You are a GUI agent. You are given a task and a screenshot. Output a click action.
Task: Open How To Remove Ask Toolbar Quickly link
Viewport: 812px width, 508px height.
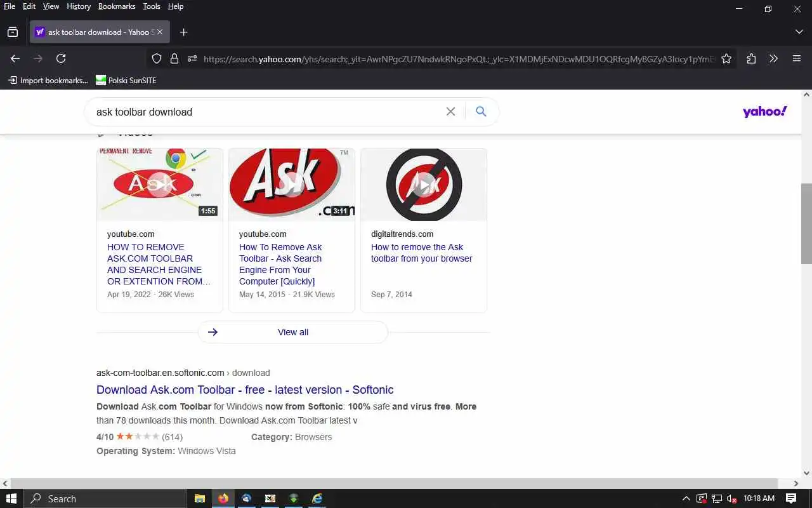pos(281,264)
